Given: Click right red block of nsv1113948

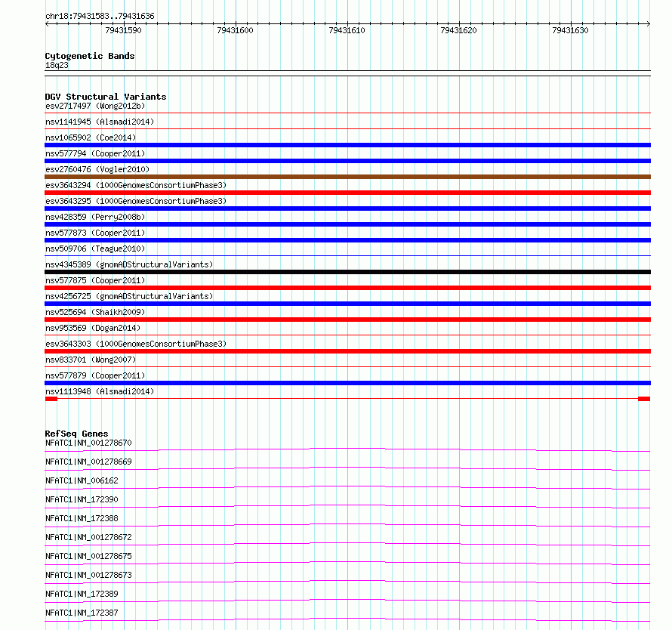Looking at the screenshot, I should tap(644, 399).
